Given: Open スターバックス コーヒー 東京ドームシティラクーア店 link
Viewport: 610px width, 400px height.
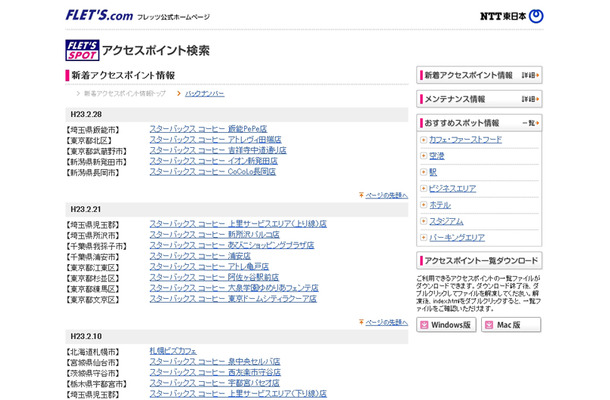Looking at the screenshot, I should pos(232,297).
